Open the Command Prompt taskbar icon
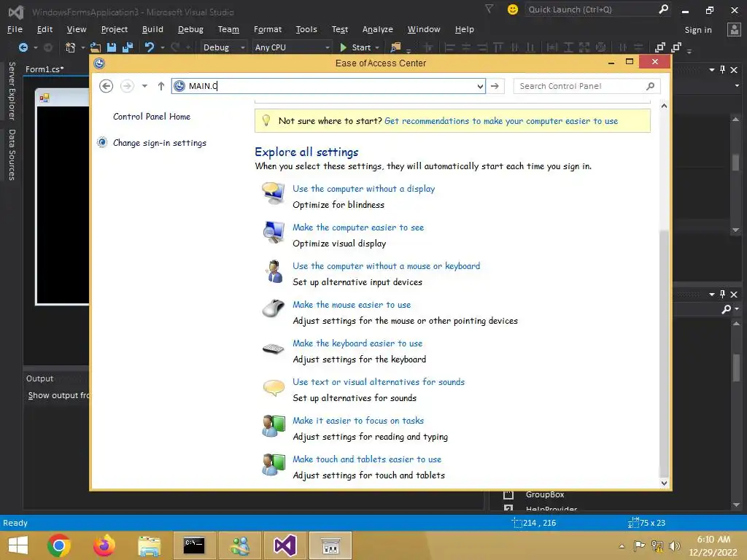The width and height of the screenshot is (747, 560). click(x=194, y=545)
